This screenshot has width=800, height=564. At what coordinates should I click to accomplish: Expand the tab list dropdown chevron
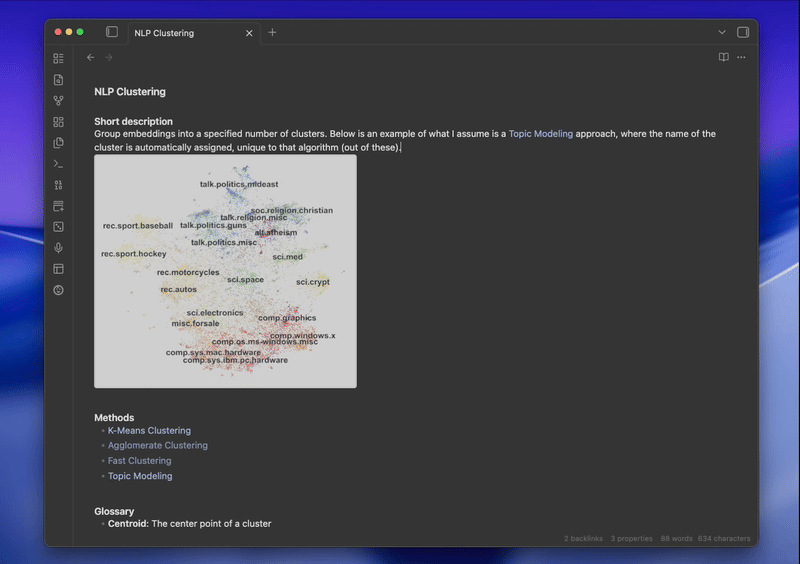722,33
